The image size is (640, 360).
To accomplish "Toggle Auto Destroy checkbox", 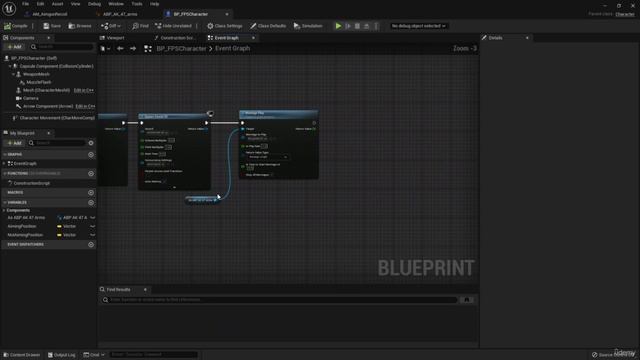I will coord(165,181).
